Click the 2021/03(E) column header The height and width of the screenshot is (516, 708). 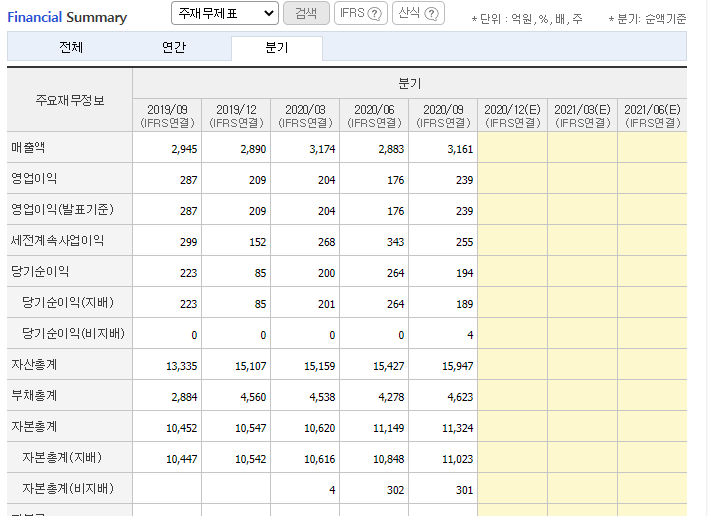582,116
